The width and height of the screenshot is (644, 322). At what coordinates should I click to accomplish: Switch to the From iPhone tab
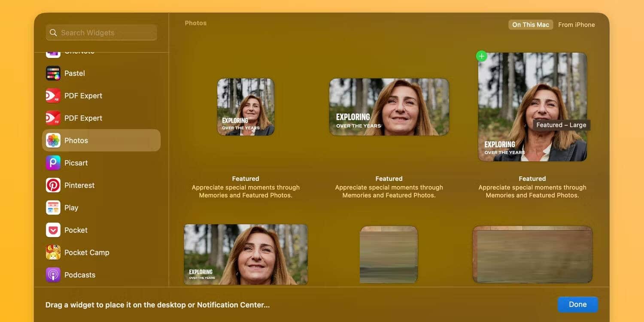point(577,24)
